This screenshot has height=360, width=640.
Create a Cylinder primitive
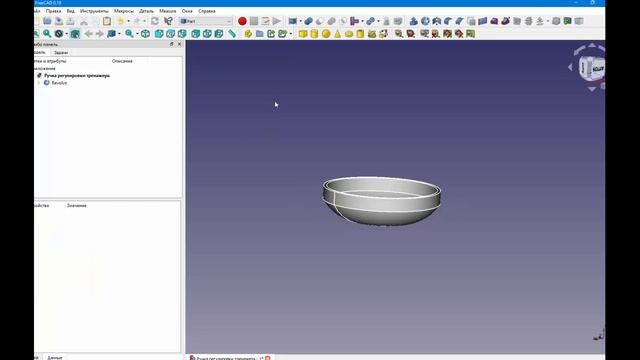pyautogui.click(x=314, y=34)
